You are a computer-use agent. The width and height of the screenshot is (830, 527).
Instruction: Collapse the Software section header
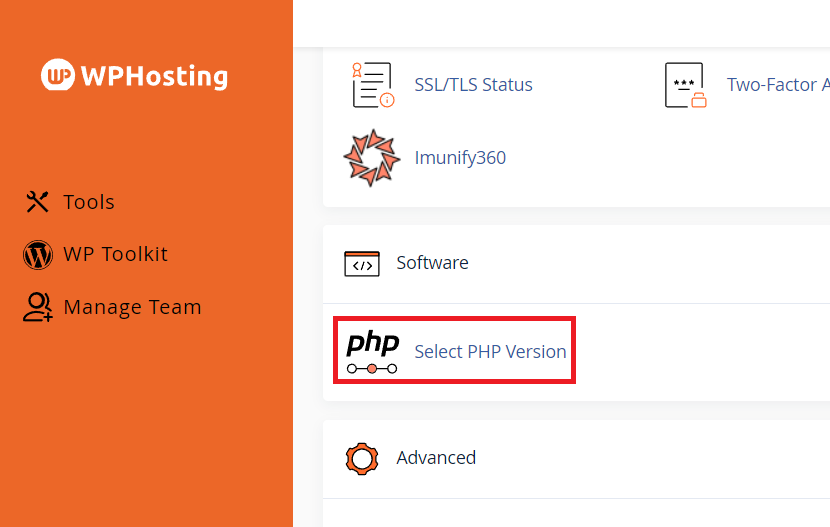coord(432,263)
